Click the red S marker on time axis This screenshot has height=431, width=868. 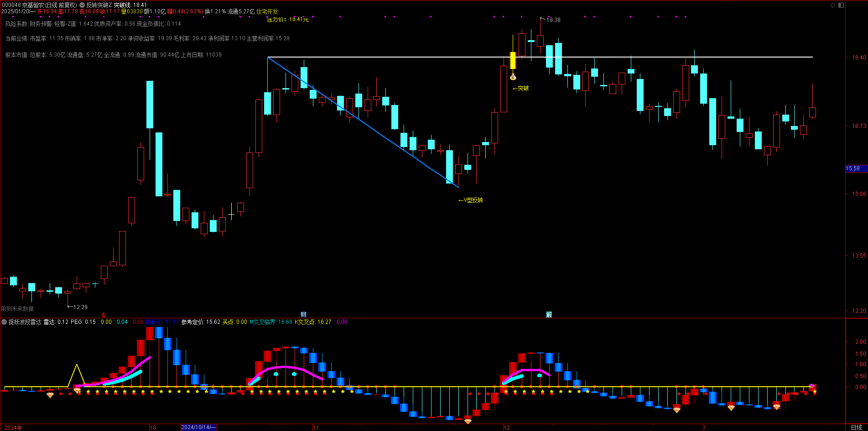point(104,315)
